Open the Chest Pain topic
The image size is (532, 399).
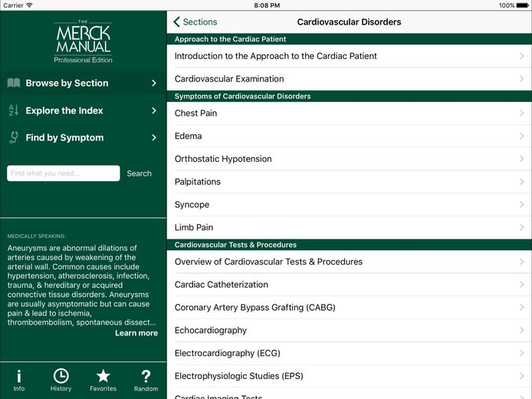[349, 113]
